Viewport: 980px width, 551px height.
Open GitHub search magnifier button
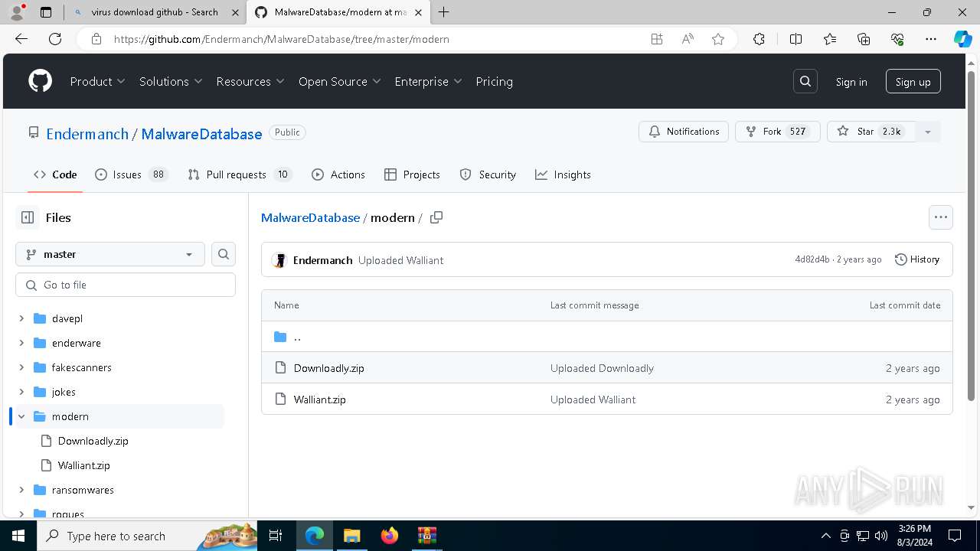pyautogui.click(x=805, y=81)
